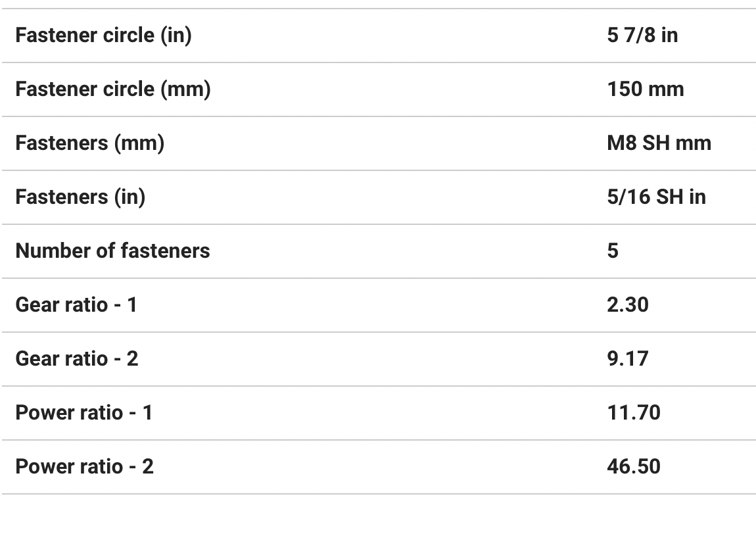Image resolution: width=756 pixels, height=534 pixels.
Task: Click the 'Power ratio - 1' label
Action: (x=83, y=413)
